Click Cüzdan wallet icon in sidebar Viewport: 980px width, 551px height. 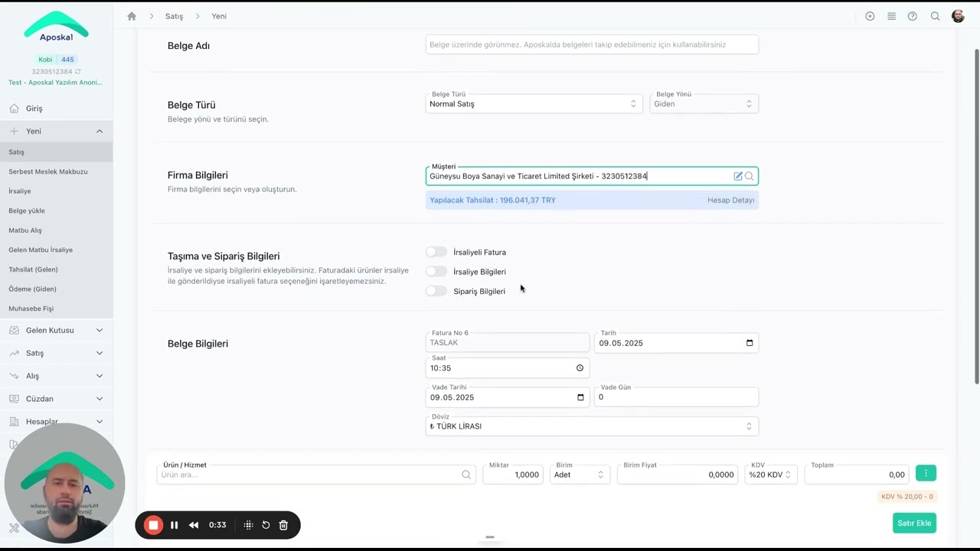click(14, 399)
